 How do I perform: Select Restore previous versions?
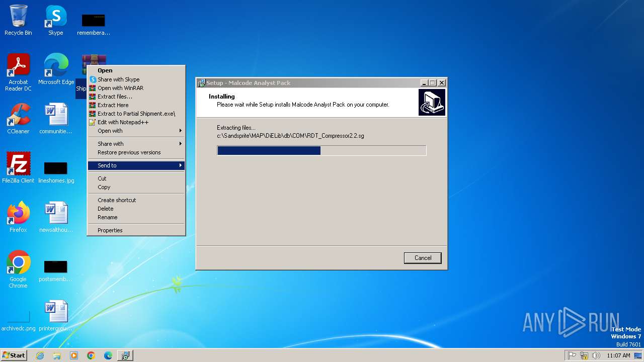(x=136, y=152)
